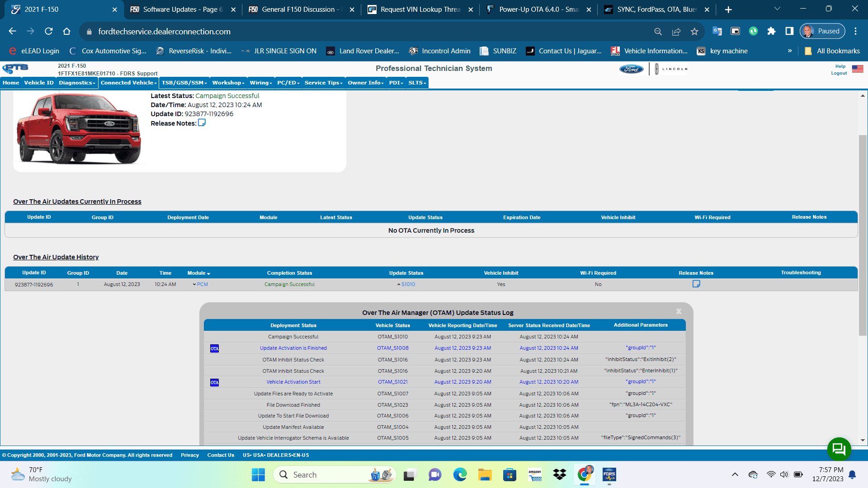Open the Connected Vehicle dropdown menu
The height and width of the screenshot is (488, 868).
point(128,83)
